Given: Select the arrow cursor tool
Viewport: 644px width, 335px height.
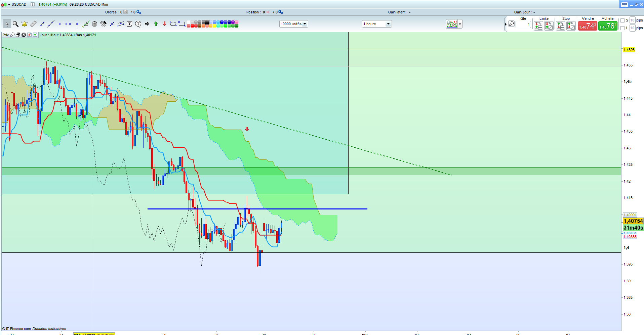Looking at the screenshot, I should 7,24.
